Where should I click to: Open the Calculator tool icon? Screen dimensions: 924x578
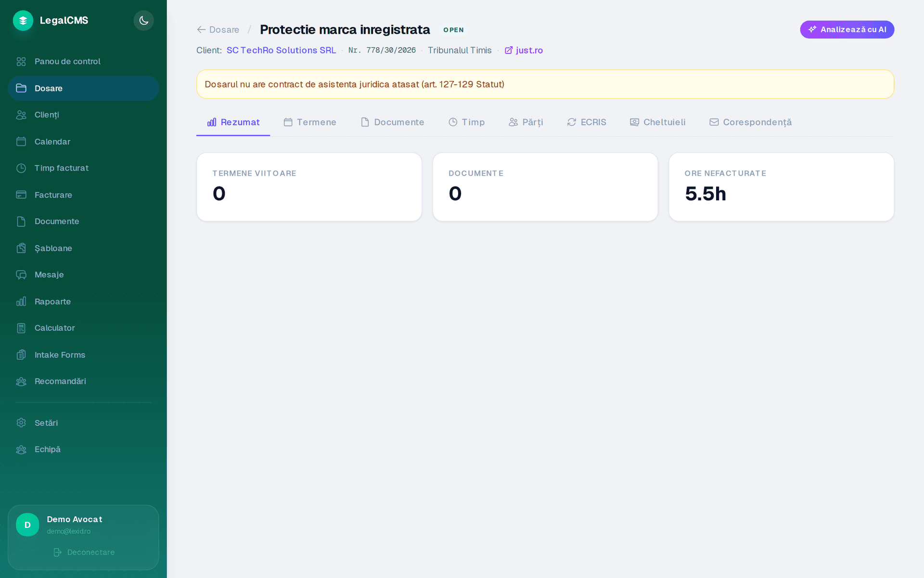[x=21, y=328]
